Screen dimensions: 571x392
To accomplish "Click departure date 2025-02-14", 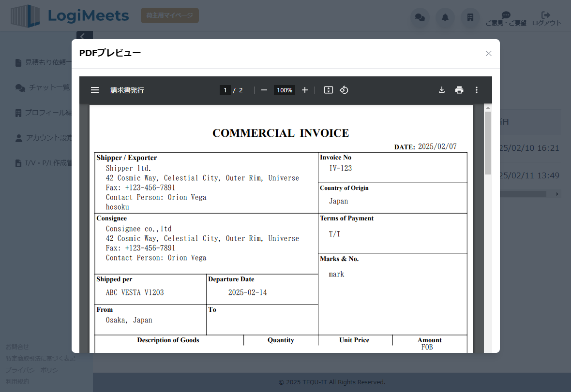I will (x=247, y=292).
